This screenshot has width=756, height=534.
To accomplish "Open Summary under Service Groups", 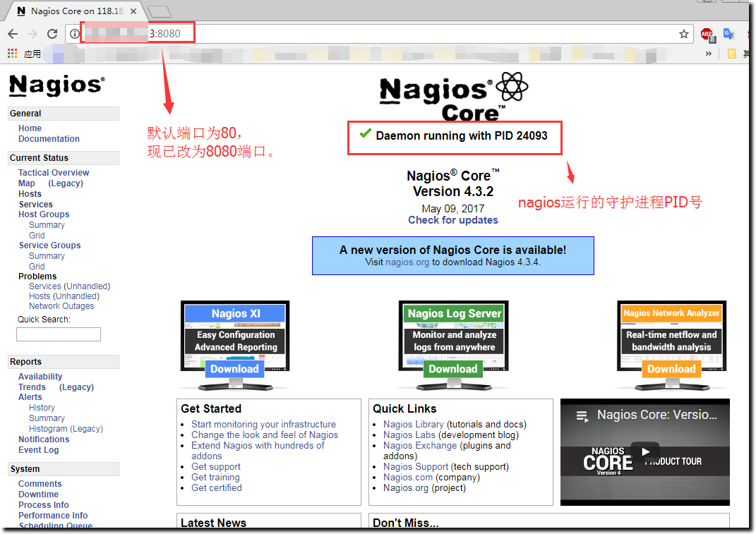I will pos(47,256).
